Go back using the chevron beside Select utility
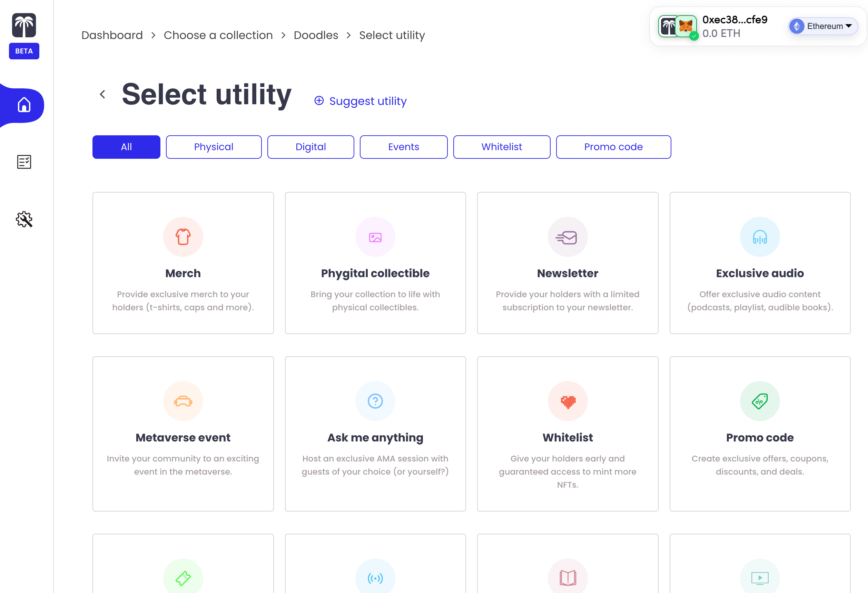Screen dimensions: 868x593 (x=103, y=94)
